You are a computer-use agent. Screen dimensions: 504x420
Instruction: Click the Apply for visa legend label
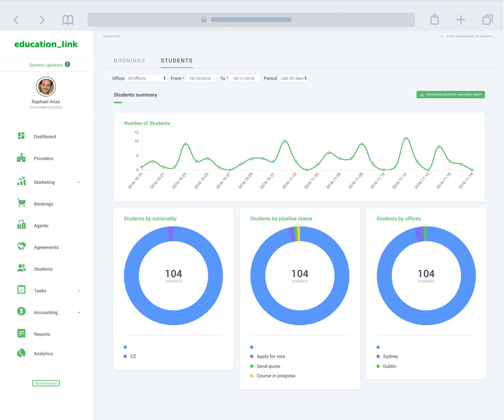click(x=271, y=356)
